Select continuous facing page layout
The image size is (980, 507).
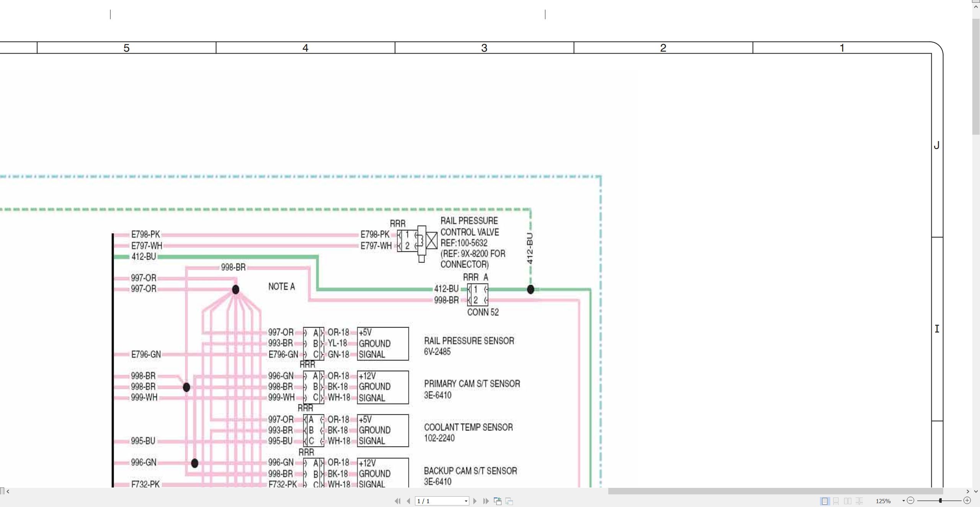coord(859,501)
